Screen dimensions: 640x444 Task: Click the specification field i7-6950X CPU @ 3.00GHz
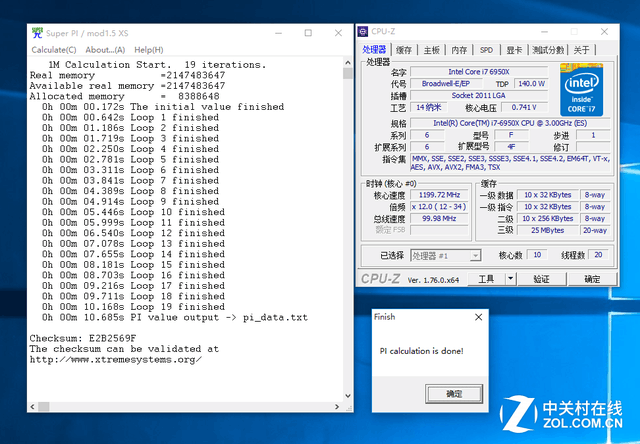coord(510,123)
